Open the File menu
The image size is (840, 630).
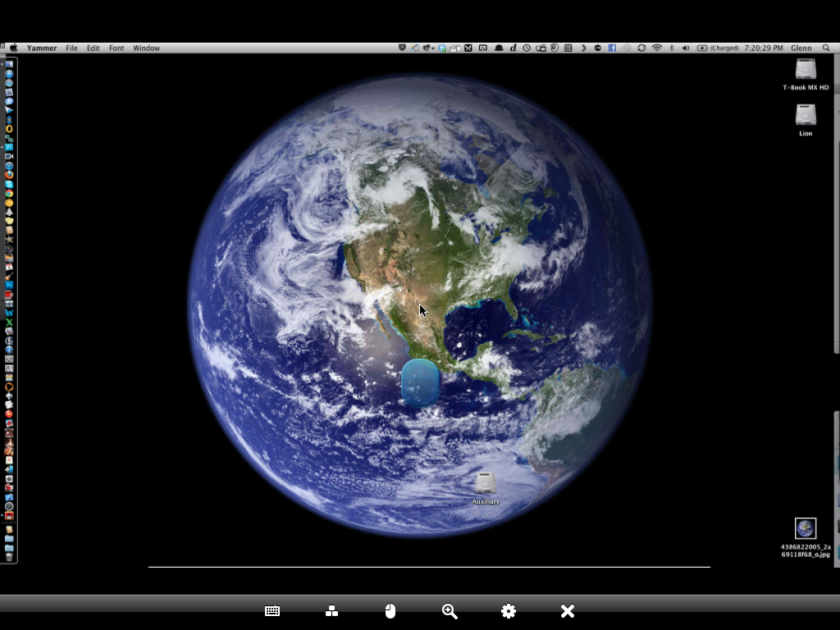click(x=71, y=48)
